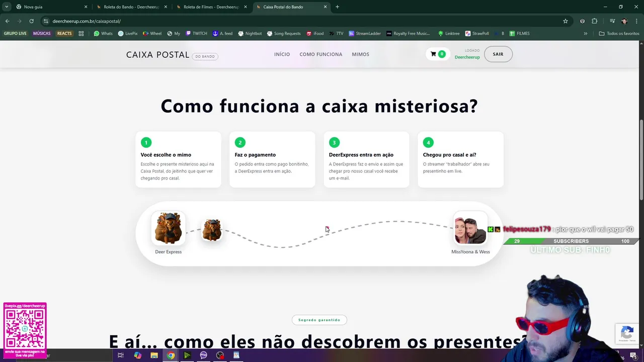Screen dimensions: 644x362
Task: Open the MIMOS nav item
Action: 360,54
